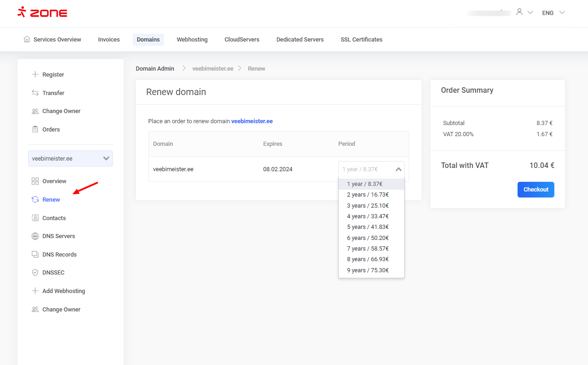Image resolution: width=588 pixels, height=365 pixels.
Task: Click the Orders clipboard icon
Action: coord(35,129)
